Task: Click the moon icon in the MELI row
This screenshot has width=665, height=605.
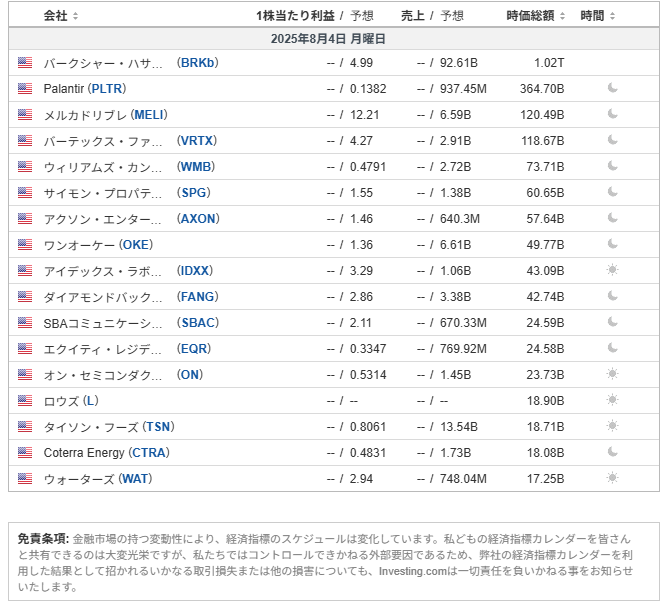Action: coord(612,114)
